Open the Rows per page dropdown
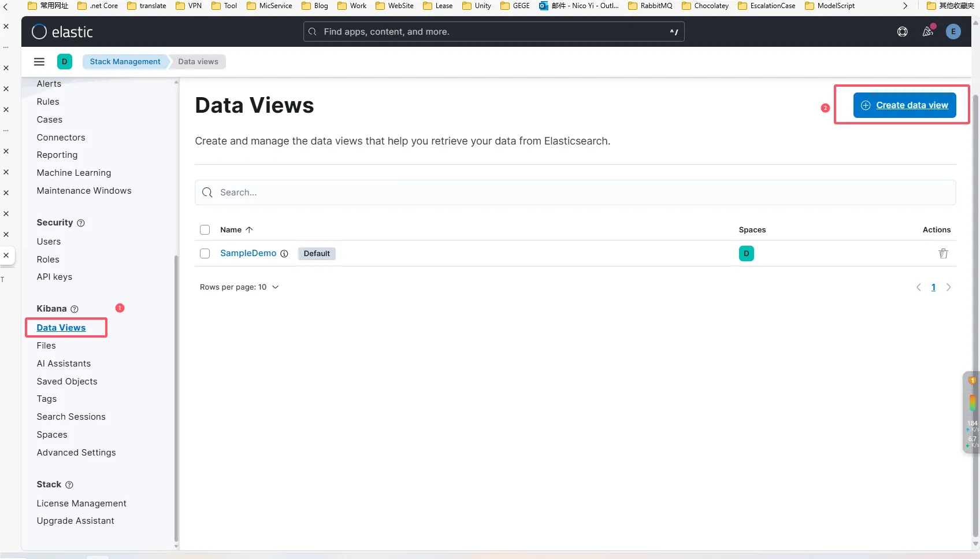980x559 pixels. coord(239,287)
